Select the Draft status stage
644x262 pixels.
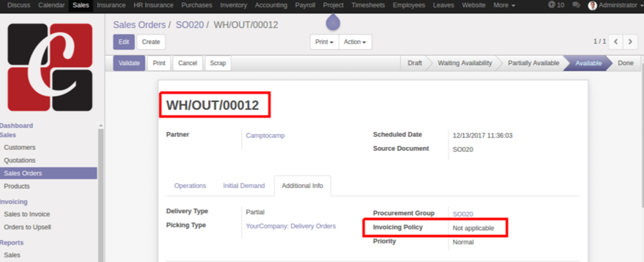[x=415, y=63]
